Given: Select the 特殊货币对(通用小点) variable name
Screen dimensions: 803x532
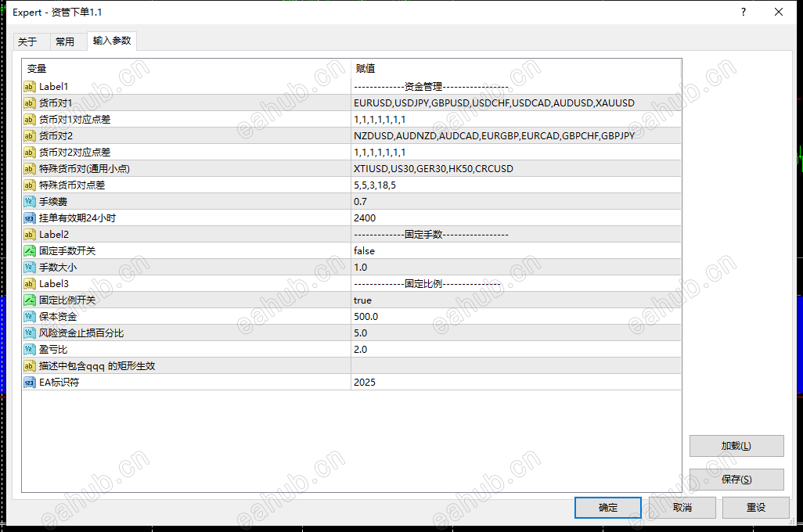Looking at the screenshot, I should coord(85,168).
